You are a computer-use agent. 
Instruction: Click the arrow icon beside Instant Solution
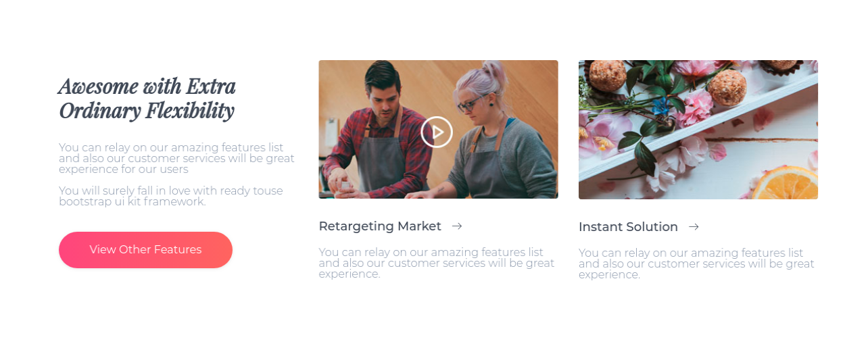coord(694,227)
